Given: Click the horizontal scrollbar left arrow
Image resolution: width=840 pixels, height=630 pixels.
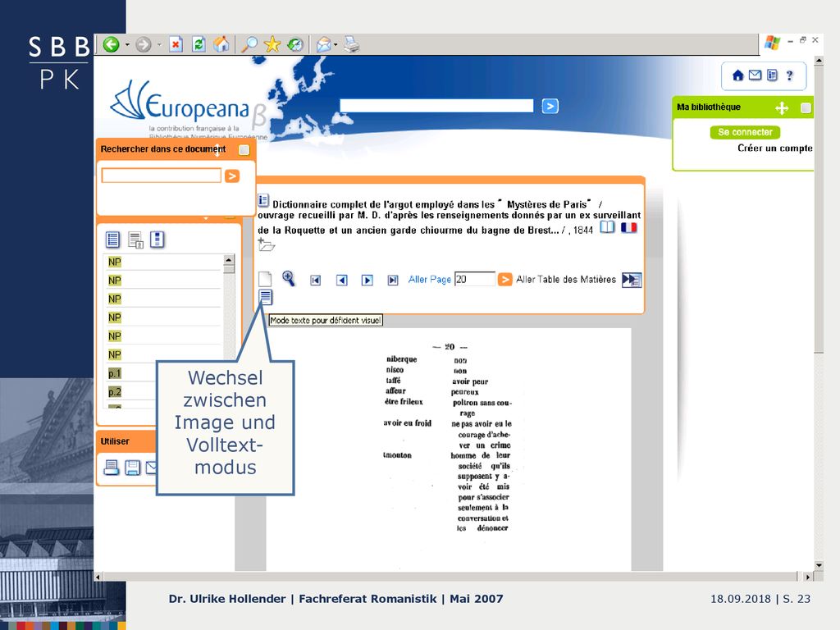Looking at the screenshot, I should click(x=98, y=577).
